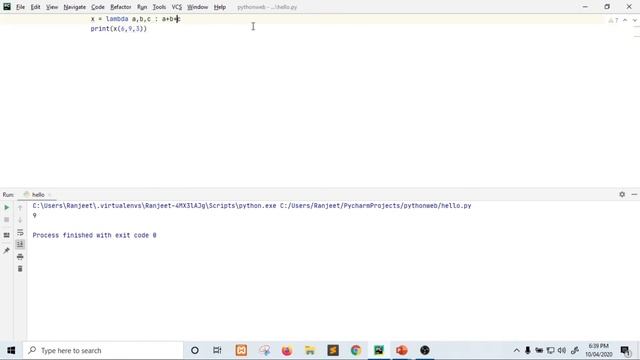
Task: Click the PyCharm logo in title bar
Action: click(7, 7)
